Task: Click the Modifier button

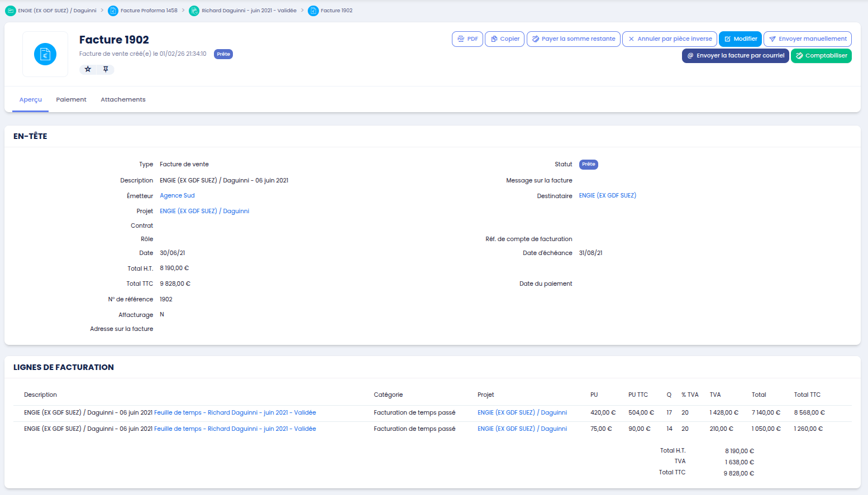Action: [740, 39]
